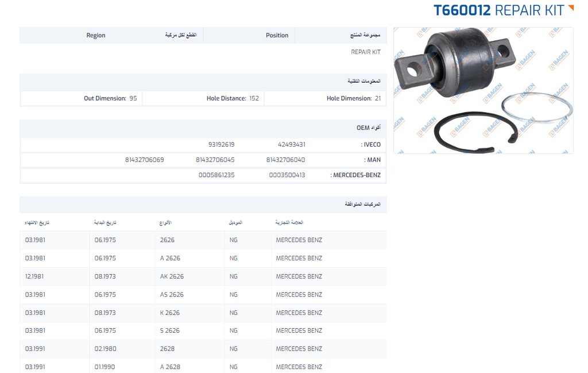The width and height of the screenshot is (588, 373).
Task: Click MAN OEM code 81432706040
Action: (x=285, y=160)
